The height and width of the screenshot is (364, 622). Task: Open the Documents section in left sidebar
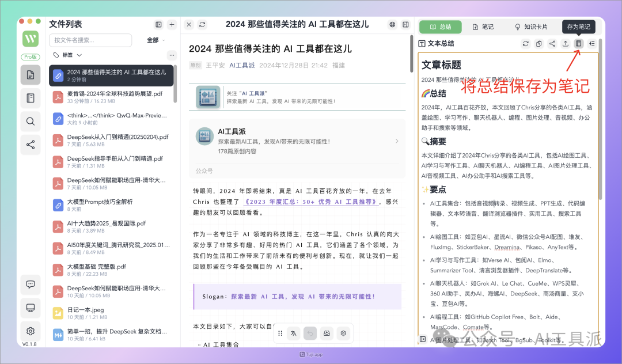click(x=31, y=75)
